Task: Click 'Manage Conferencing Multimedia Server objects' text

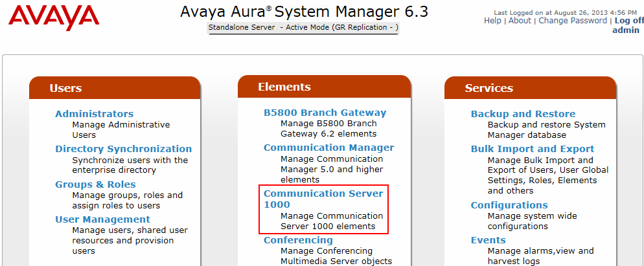Action: pyautogui.click(x=336, y=256)
